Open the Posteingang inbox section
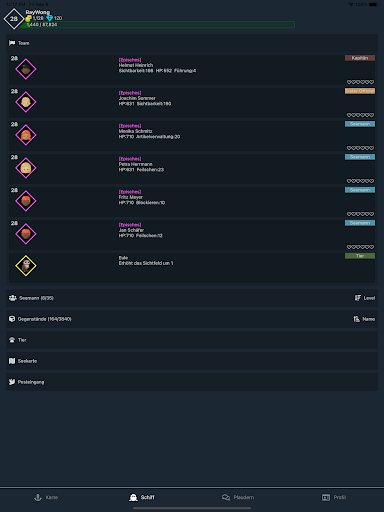Image resolution: width=384 pixels, height=512 pixels. [192, 382]
